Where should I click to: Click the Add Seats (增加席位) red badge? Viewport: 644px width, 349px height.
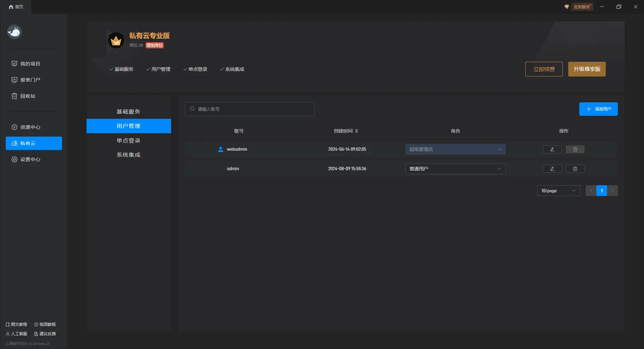[x=154, y=45]
